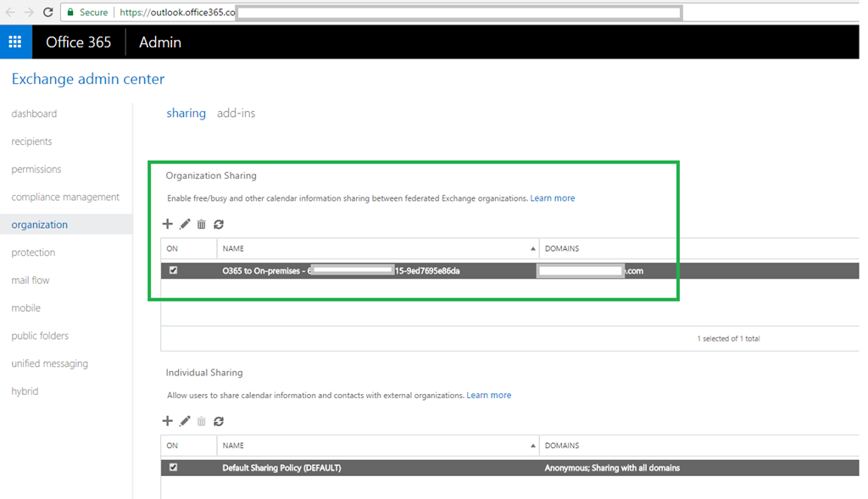Image resolution: width=868 pixels, height=499 pixels.
Task: Sort Individual Sharing by the NAME column arrow
Action: (x=532, y=446)
